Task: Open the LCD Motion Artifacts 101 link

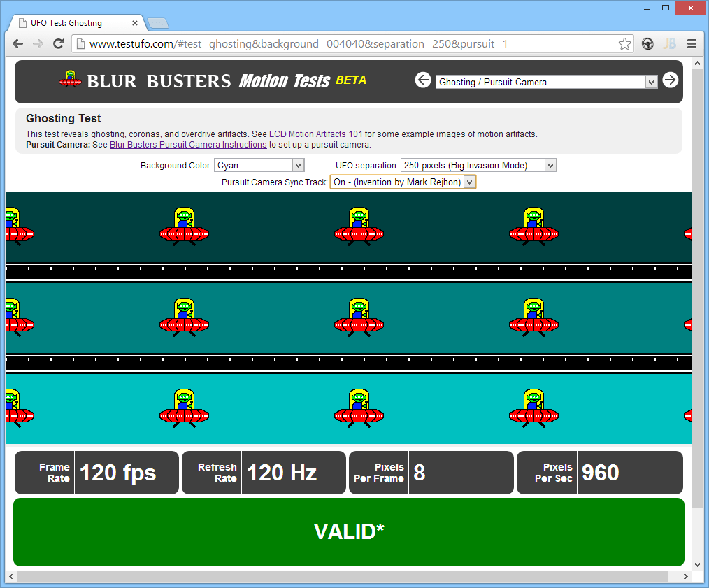Action: point(315,134)
